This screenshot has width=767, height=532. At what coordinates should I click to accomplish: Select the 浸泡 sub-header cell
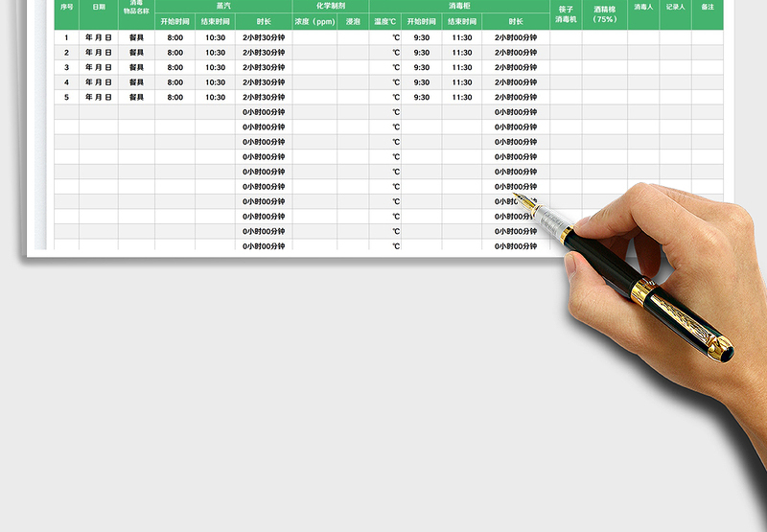353,21
